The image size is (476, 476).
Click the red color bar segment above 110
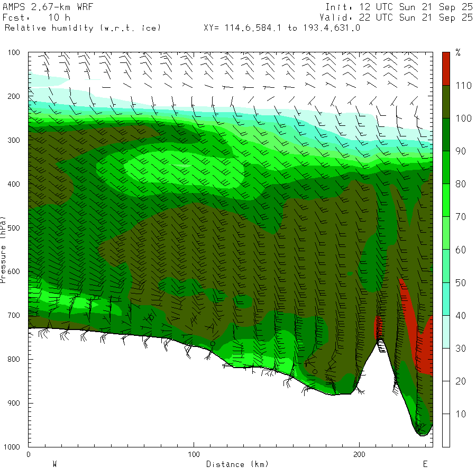(x=446, y=69)
